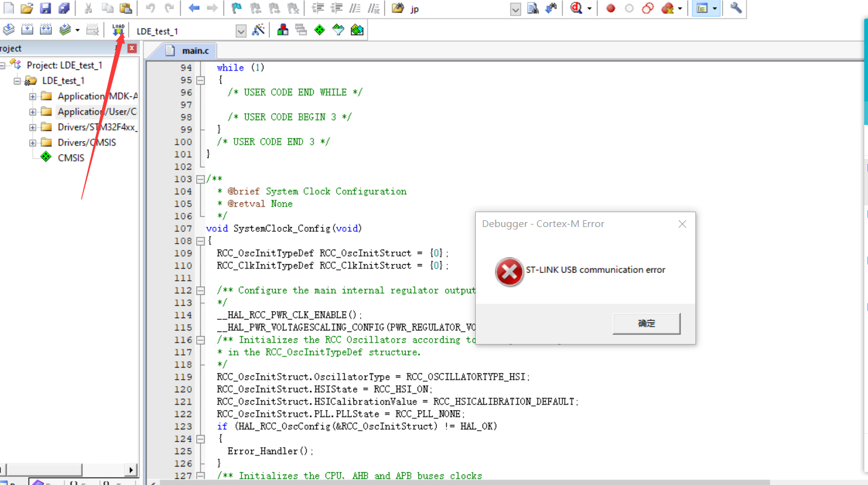Close the Project panel with red X
868x485 pixels.
click(132, 48)
